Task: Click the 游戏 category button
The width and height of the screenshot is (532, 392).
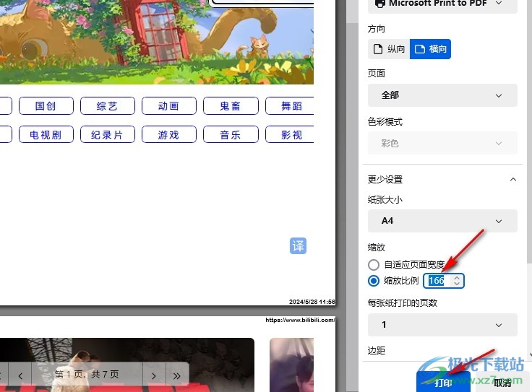Action: click(x=168, y=135)
